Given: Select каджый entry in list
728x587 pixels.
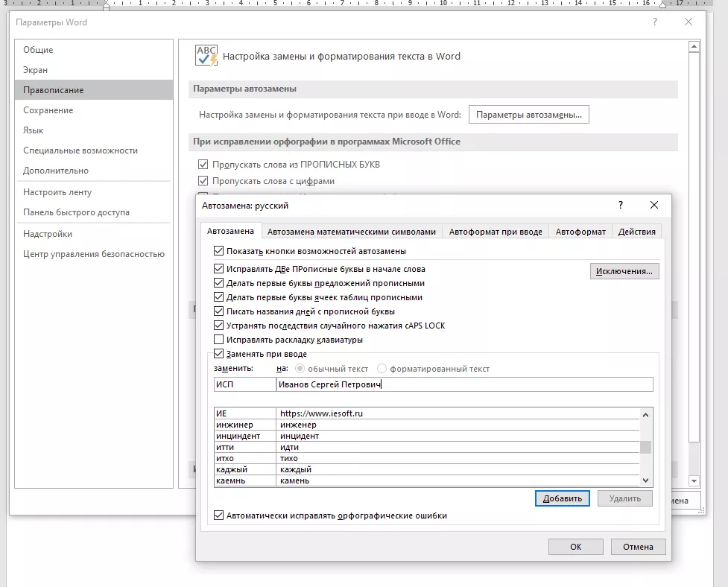Looking at the screenshot, I should tap(427, 469).
